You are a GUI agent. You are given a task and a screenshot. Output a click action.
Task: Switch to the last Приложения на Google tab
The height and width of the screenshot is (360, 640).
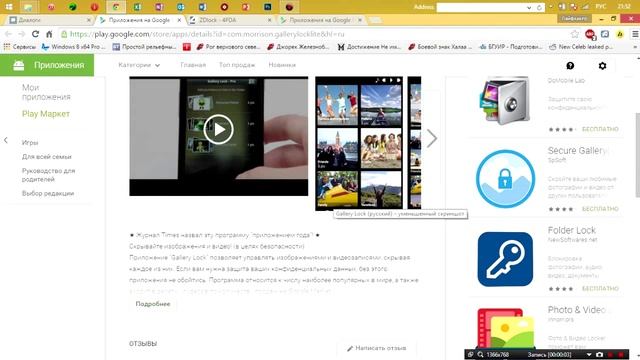(321, 20)
